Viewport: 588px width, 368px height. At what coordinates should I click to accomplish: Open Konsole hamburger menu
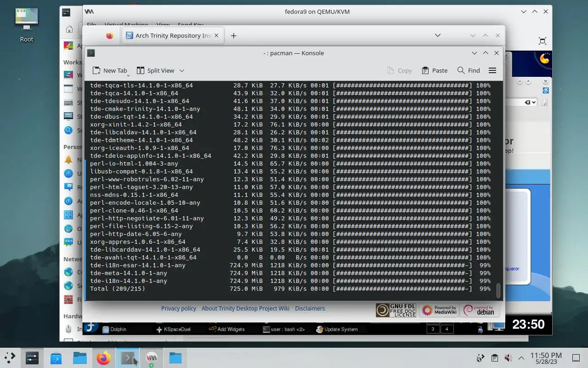tap(492, 70)
